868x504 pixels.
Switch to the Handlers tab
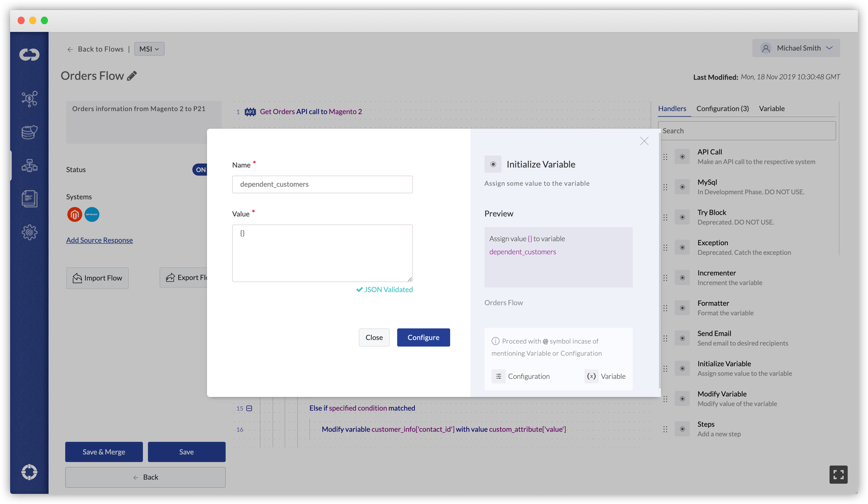coord(672,108)
